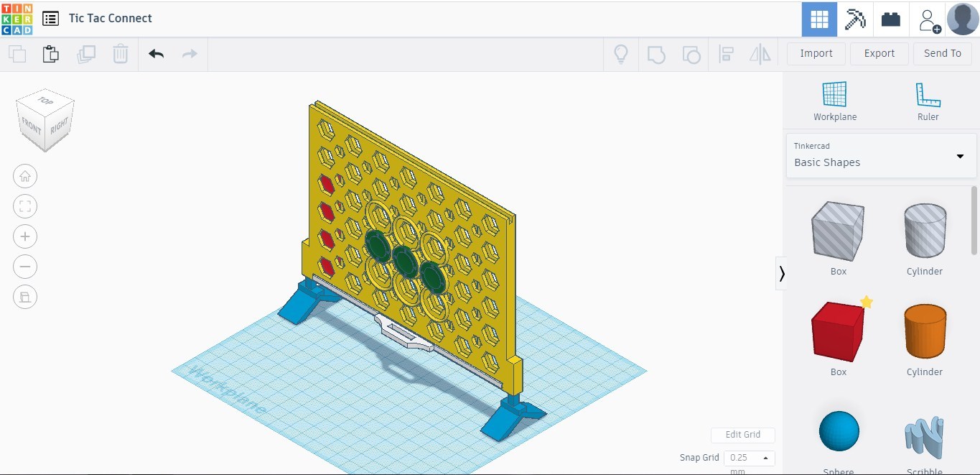The width and height of the screenshot is (980, 475).
Task: Select the blue Sphere shape
Action: coord(839,431)
